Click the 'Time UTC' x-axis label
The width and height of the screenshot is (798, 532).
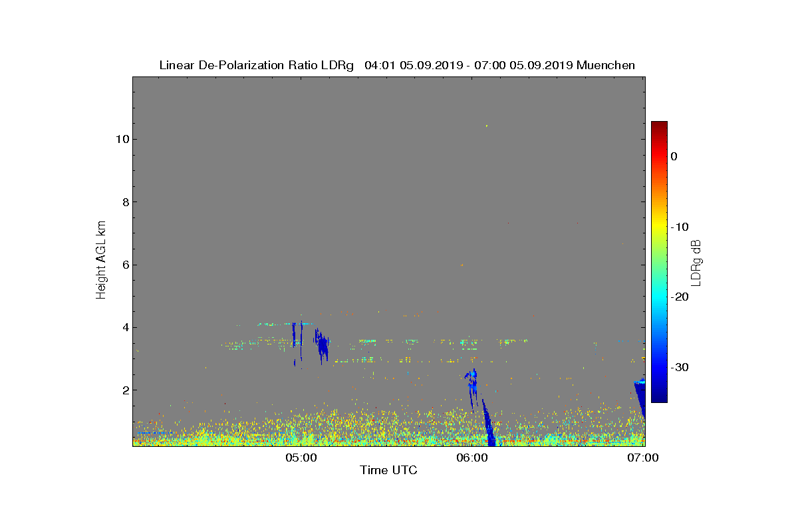coord(388,470)
